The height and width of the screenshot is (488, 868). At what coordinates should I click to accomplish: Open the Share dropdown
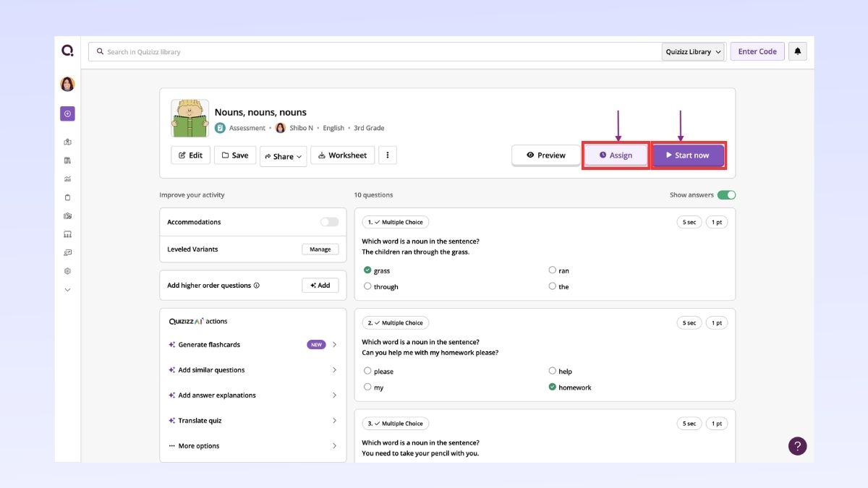284,156
